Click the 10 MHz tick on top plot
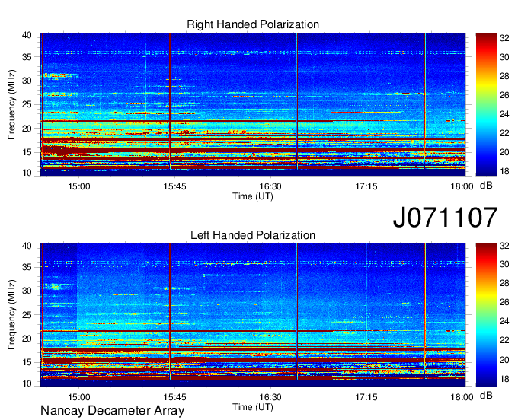This screenshot has width=518, height=420. click(x=27, y=173)
